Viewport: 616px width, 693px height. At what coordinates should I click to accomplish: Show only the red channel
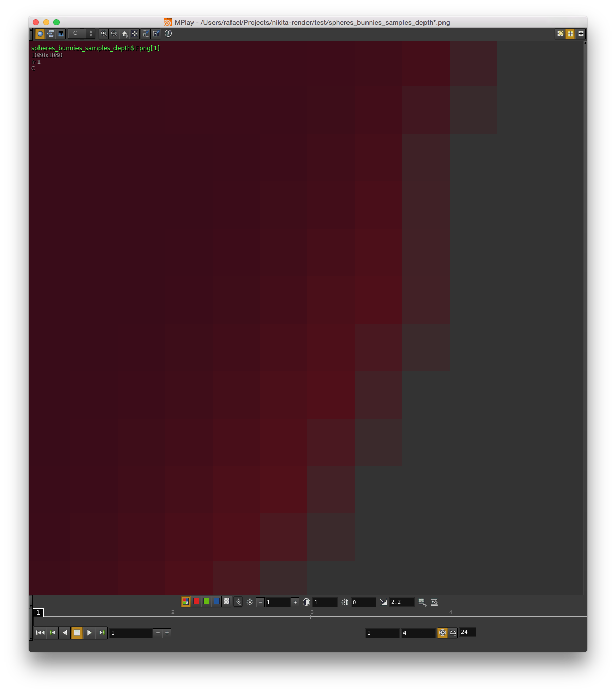[196, 602]
